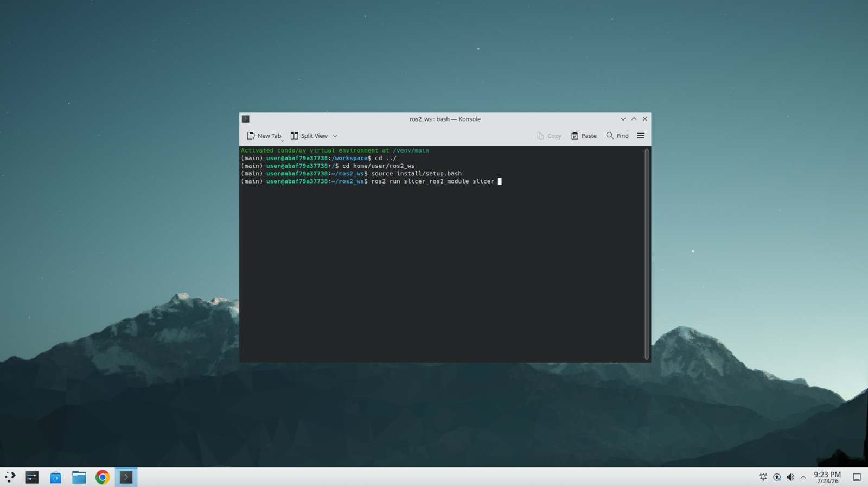Click the show desktop button
Screen dimensions: 868x487
(x=857, y=477)
